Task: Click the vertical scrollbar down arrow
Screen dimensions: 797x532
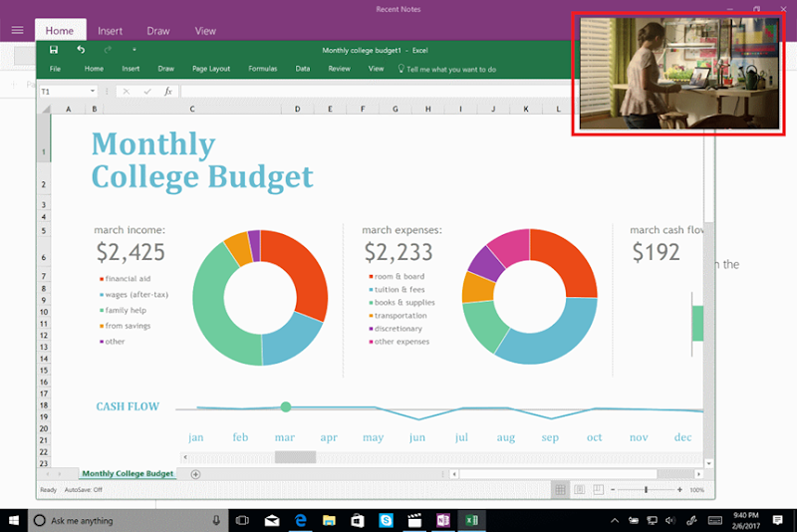Action: [709, 463]
